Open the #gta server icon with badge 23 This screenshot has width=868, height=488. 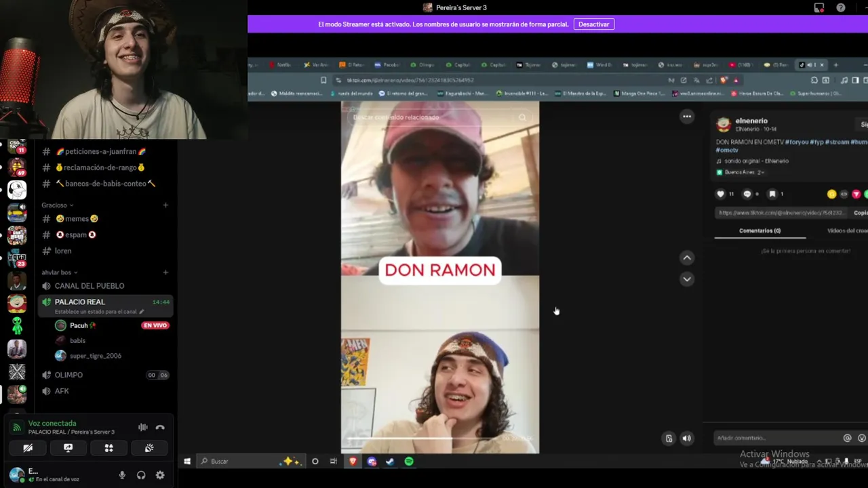(17, 258)
